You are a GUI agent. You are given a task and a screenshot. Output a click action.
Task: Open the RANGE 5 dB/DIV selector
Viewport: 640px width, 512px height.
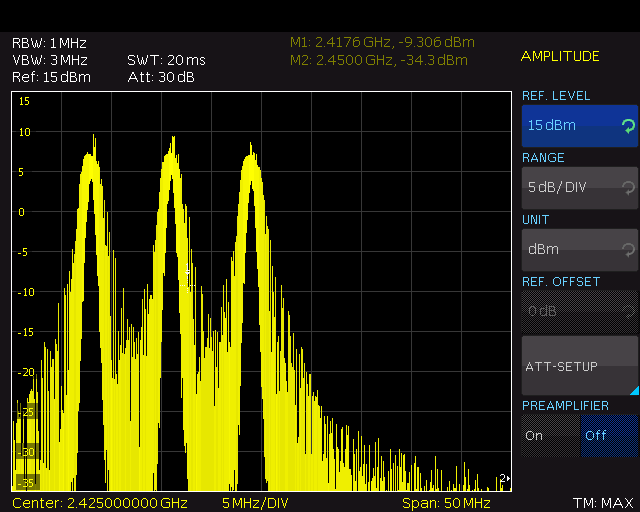(x=570, y=187)
